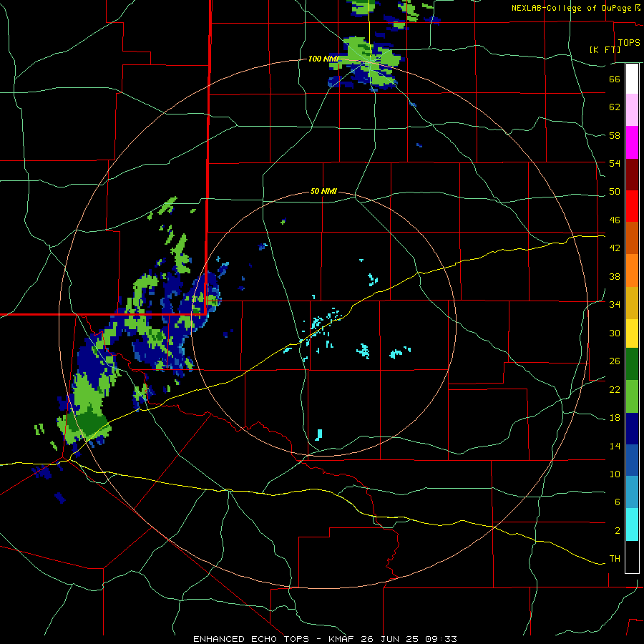644x644 pixels.
Task: Select the dark orange swatch near 42
Action: 632,238
